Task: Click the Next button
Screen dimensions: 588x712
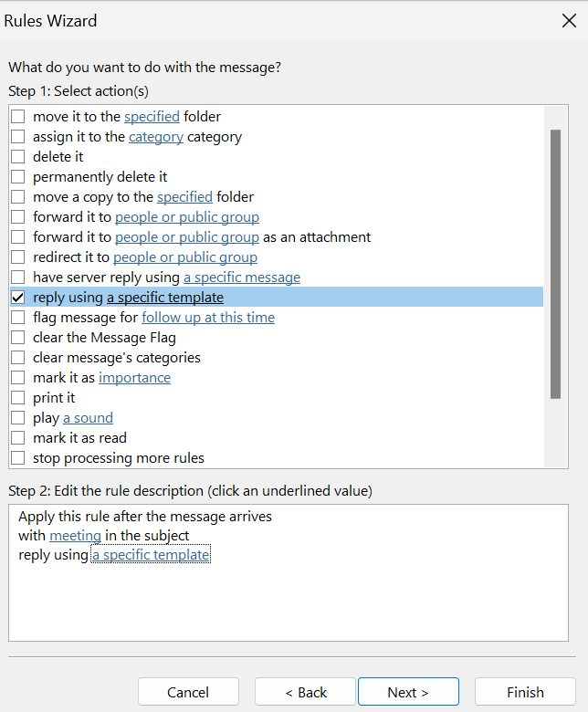Action: tap(408, 692)
